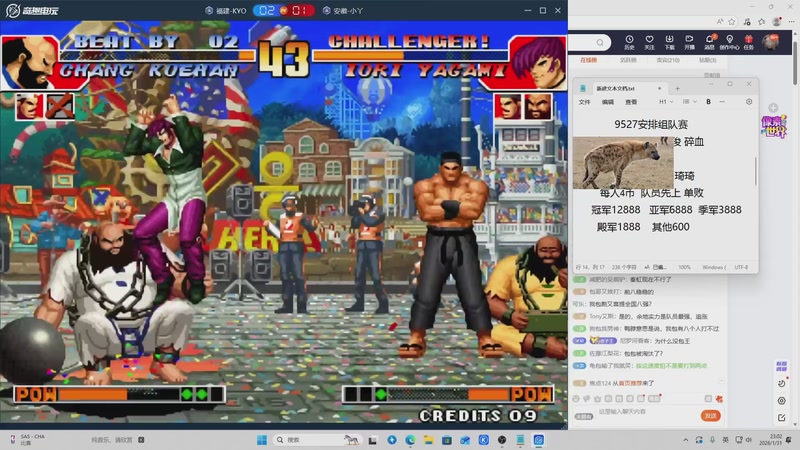Screen dimensions: 800x450
Task: Select the active ranking tab
Action: point(628,60)
